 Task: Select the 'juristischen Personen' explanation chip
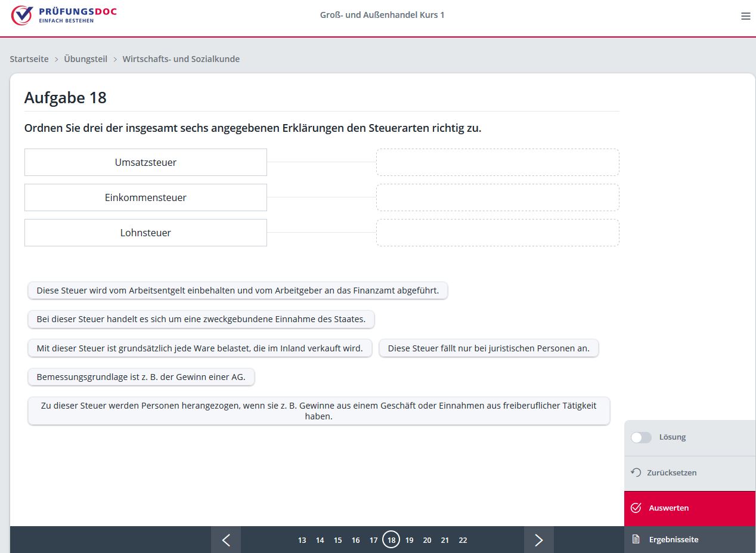tap(488, 348)
